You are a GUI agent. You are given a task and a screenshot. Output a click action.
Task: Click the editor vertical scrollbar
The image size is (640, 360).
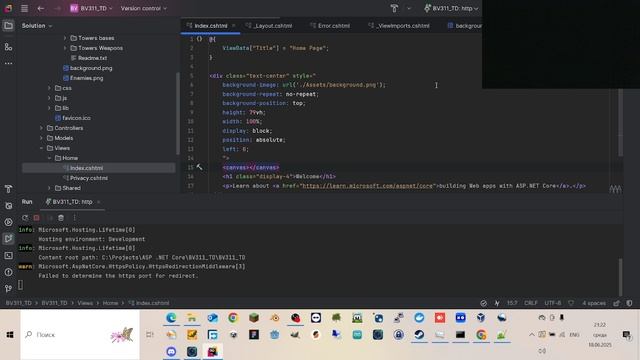[620, 122]
